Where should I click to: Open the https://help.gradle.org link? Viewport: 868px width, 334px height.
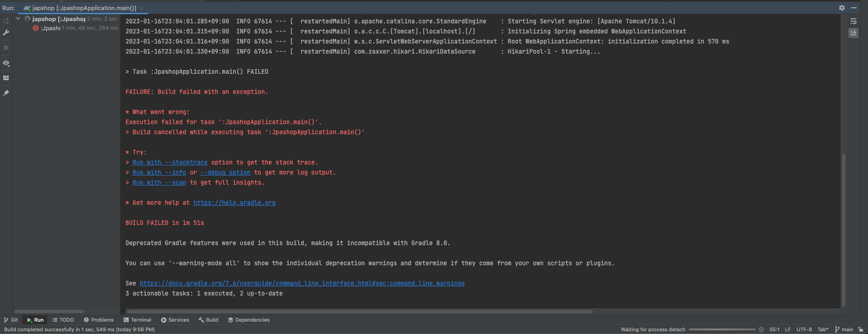point(234,203)
